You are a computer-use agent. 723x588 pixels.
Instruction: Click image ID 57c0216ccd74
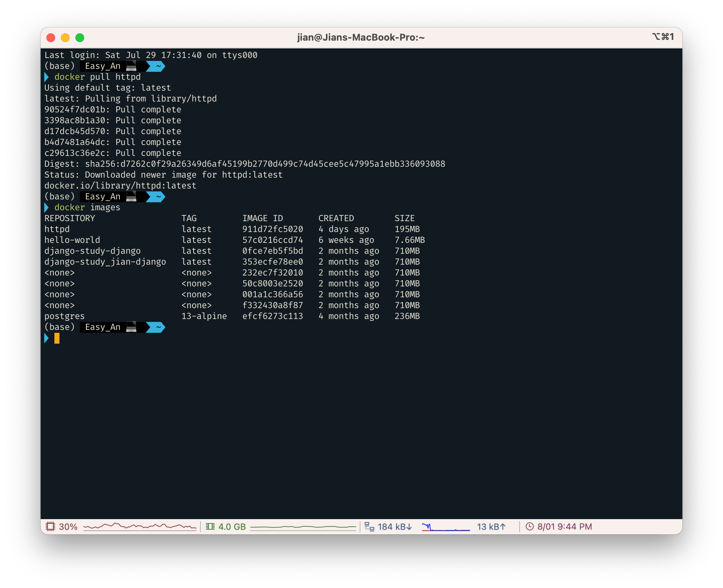tap(273, 240)
